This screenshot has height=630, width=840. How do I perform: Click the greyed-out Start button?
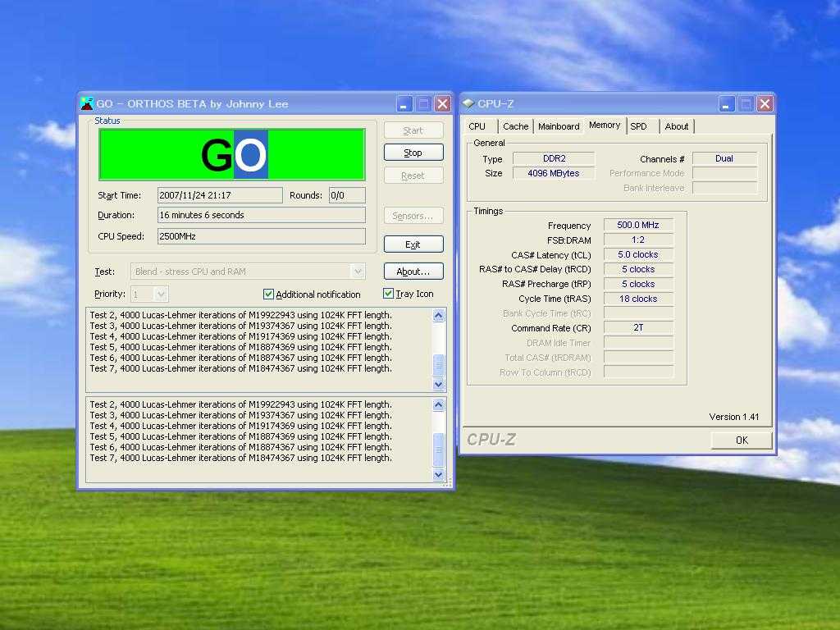413,130
